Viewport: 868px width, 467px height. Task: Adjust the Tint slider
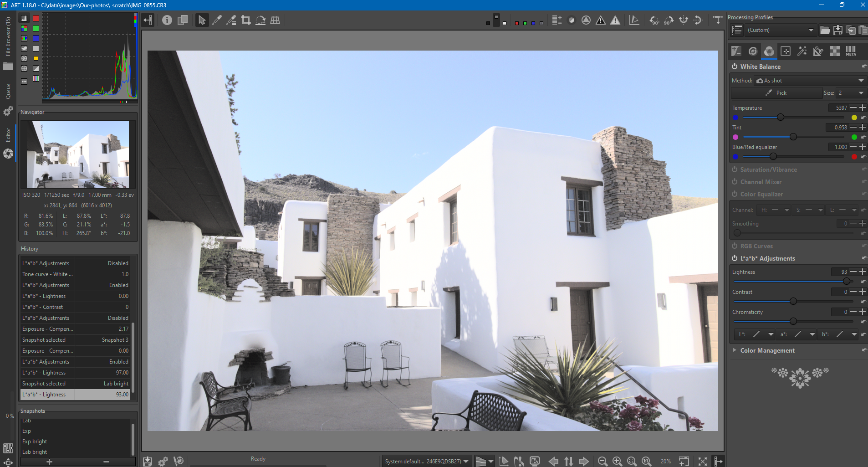coord(794,137)
